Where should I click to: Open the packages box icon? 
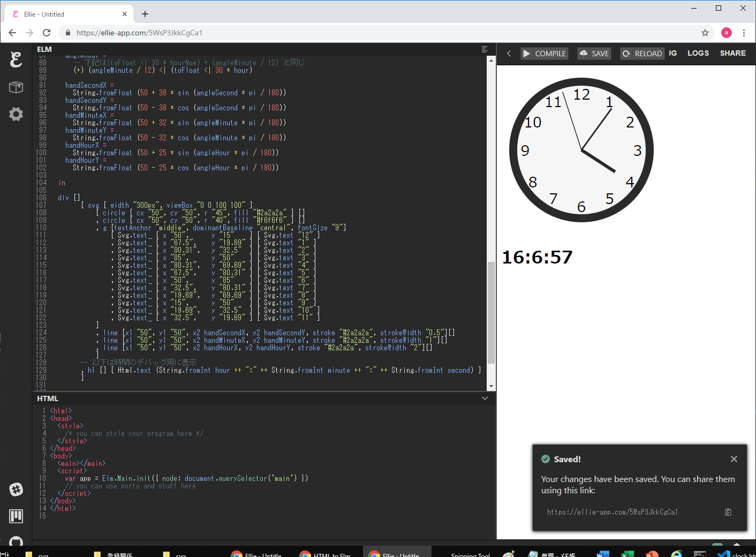point(16,87)
